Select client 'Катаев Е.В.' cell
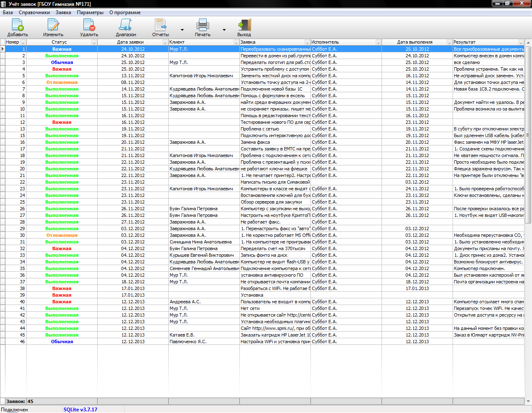The image size is (532, 413). click(x=204, y=335)
